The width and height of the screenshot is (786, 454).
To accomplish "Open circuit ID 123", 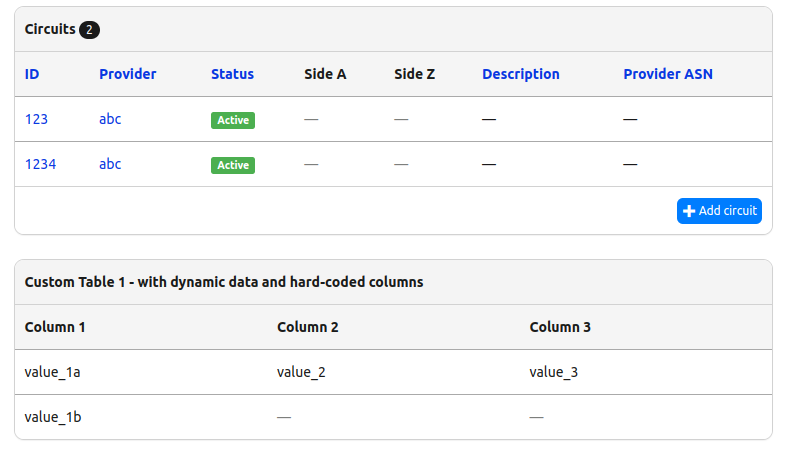I will coord(36,119).
